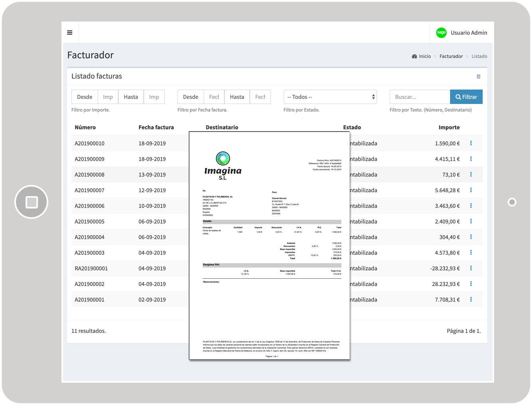Click the minimum Importe input field
Image resolution: width=532 pixels, height=405 pixels.
tap(108, 97)
